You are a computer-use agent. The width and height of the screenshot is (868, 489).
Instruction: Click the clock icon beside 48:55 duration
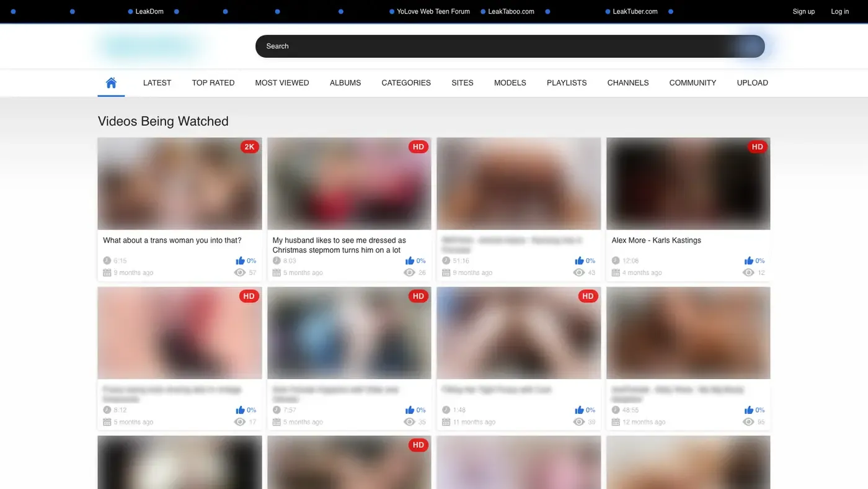(x=616, y=410)
